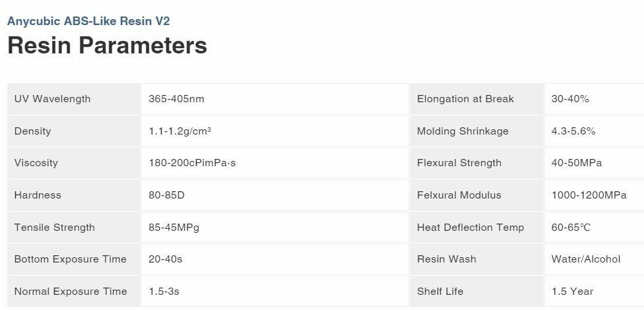Viewport: 644px width, 310px height.
Task: Click the Flexural Strength label
Action: pos(459,163)
